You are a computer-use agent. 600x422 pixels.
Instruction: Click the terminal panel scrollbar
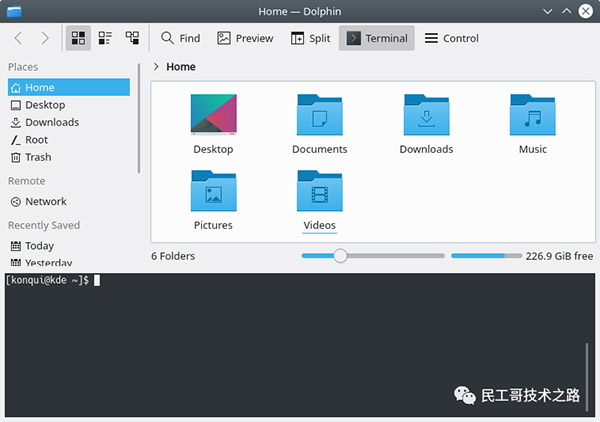point(587,377)
